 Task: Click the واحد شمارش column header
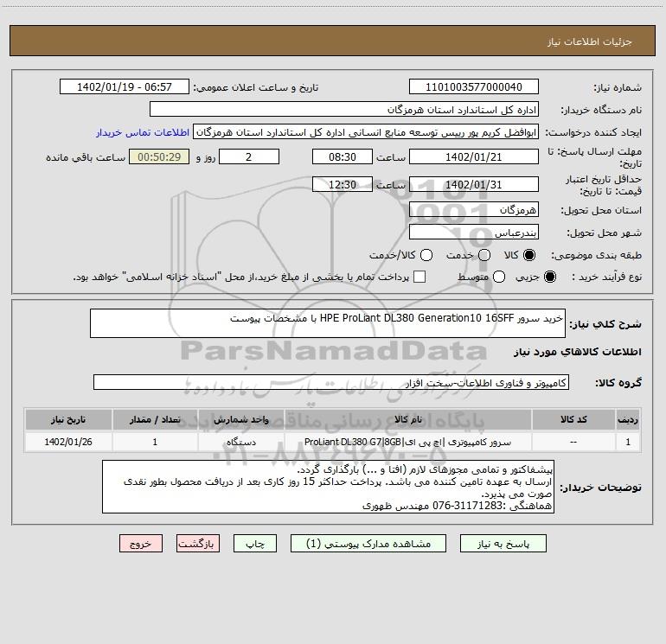tap(241, 419)
